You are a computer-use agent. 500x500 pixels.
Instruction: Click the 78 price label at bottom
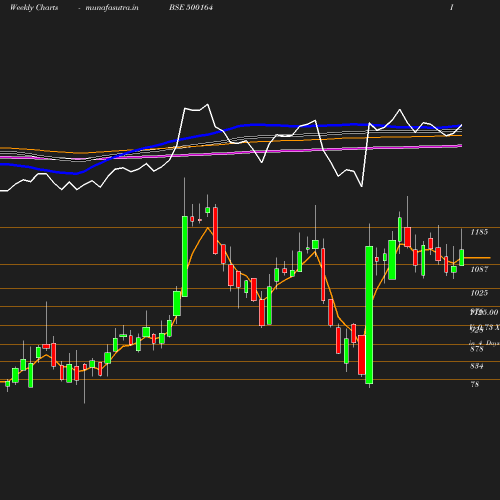point(475,384)
